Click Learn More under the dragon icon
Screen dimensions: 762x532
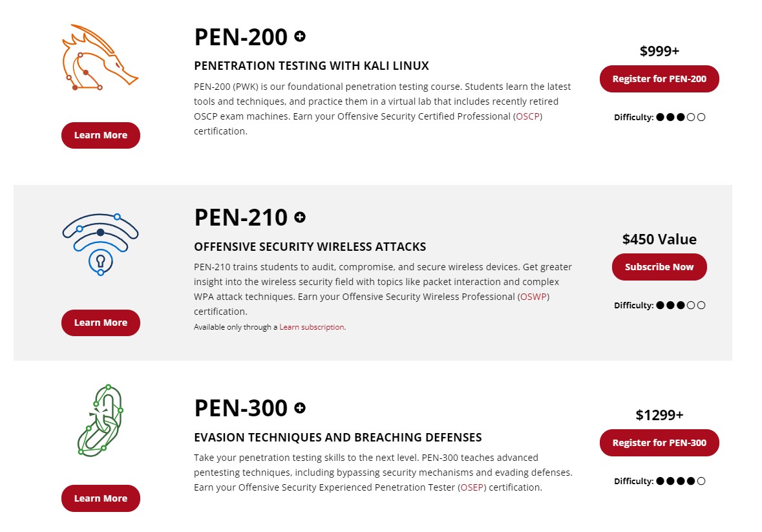point(101,135)
